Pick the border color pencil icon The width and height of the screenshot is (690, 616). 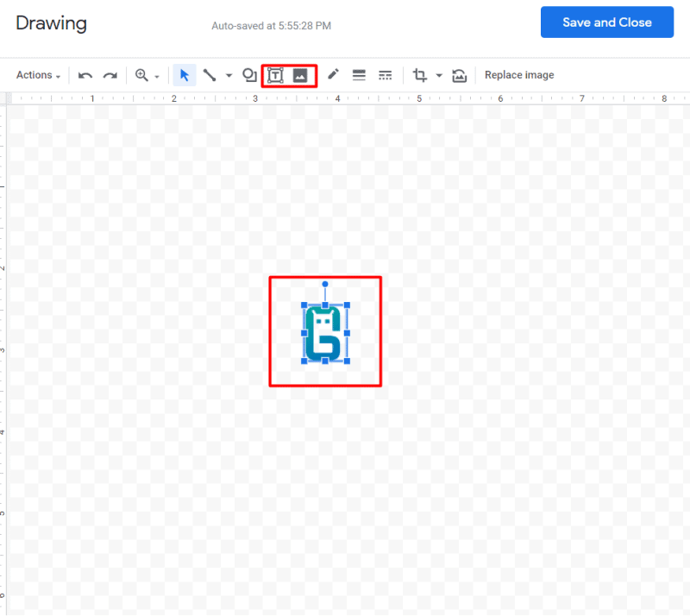tap(333, 76)
